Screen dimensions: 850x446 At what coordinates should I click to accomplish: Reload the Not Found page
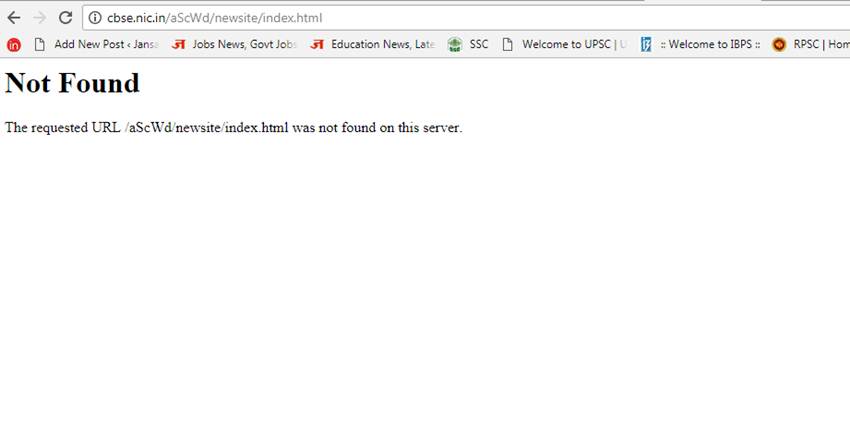click(x=66, y=17)
